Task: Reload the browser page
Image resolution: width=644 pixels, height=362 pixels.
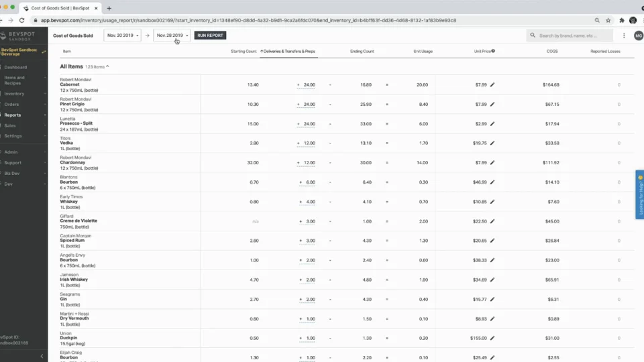Action: tap(21, 20)
